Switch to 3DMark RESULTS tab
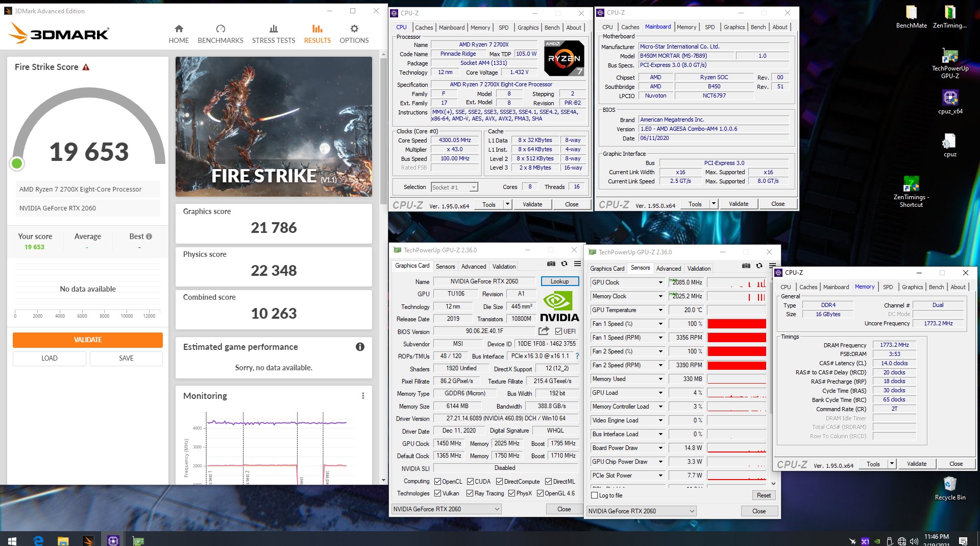 click(x=317, y=34)
